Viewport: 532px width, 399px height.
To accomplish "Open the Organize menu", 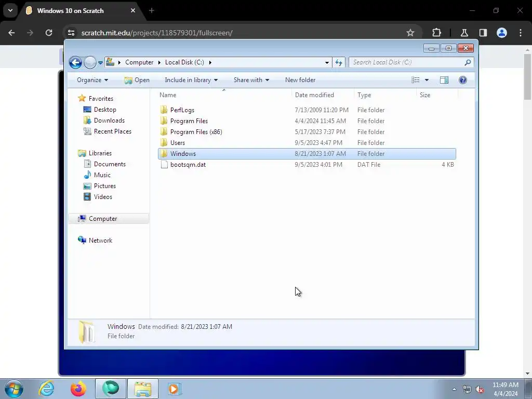I will tap(92, 80).
